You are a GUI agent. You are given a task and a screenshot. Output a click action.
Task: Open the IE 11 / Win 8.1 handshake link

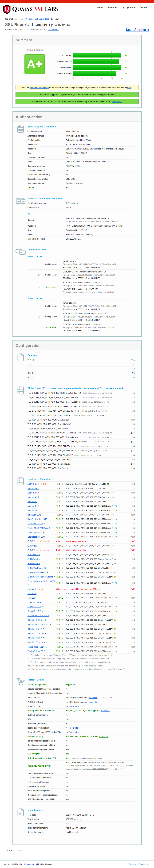[33, 564]
